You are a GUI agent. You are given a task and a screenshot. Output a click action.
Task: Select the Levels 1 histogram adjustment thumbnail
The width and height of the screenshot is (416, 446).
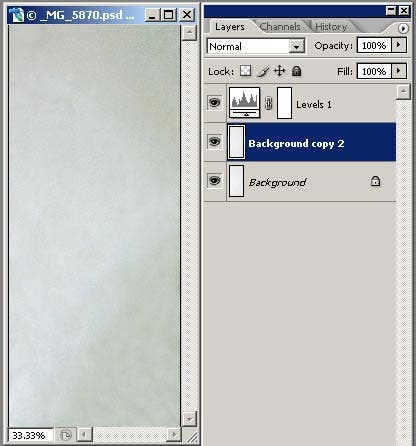(244, 103)
